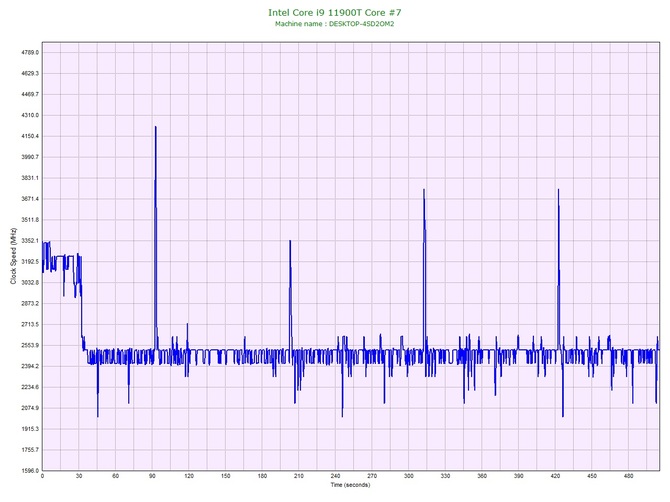670x502 pixels.
Task: Click the y-axis value 4629.3
Action: pos(30,73)
